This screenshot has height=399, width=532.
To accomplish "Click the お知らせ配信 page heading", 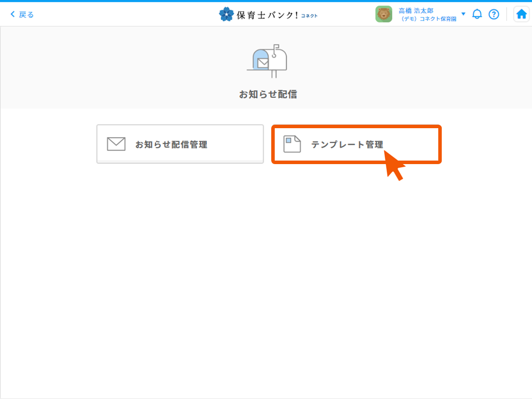I will coord(268,94).
